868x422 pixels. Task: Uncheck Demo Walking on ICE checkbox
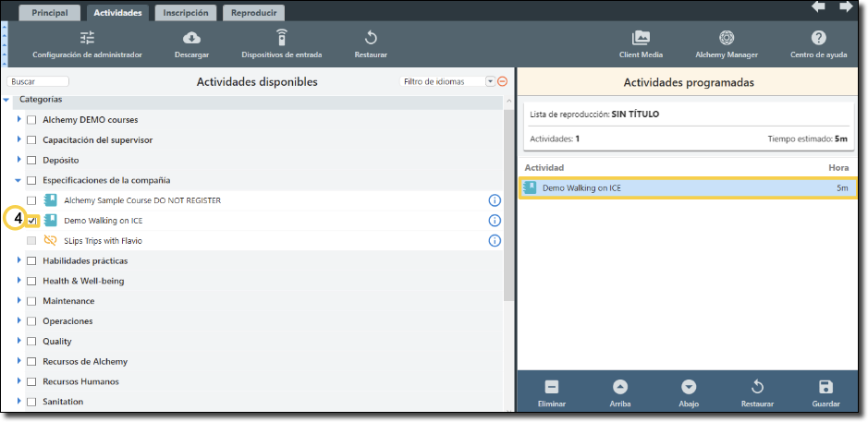32,221
